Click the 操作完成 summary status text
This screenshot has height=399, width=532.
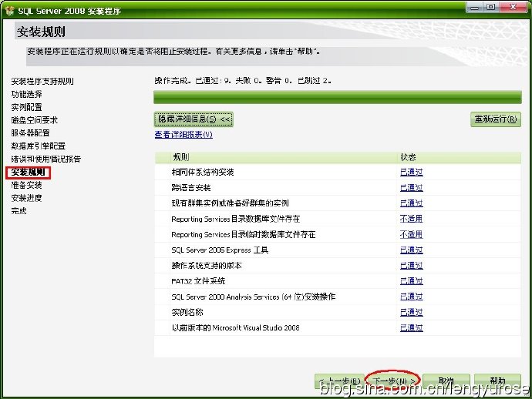pyautogui.click(x=243, y=81)
